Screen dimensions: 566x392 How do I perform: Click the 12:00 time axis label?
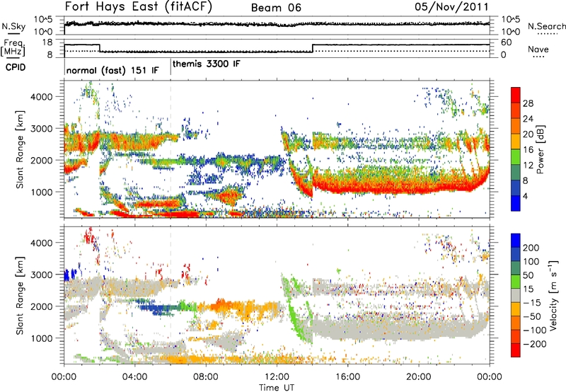[277, 377]
